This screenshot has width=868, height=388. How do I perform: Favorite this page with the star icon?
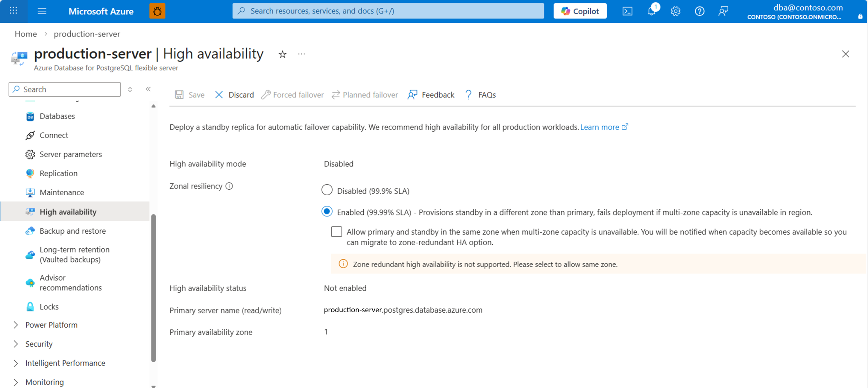point(282,54)
